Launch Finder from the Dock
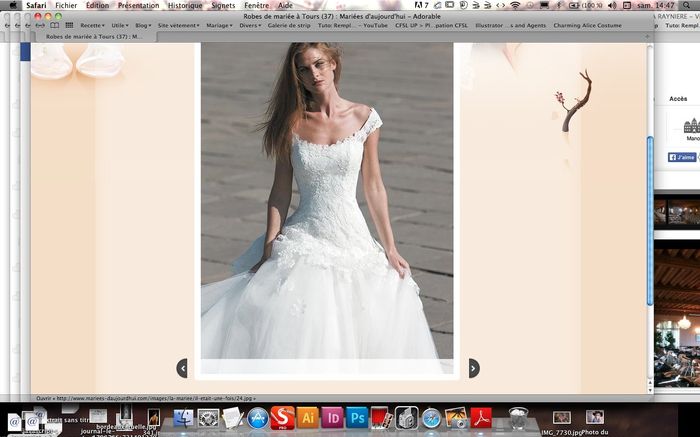This screenshot has width=700, height=437. coord(183,418)
